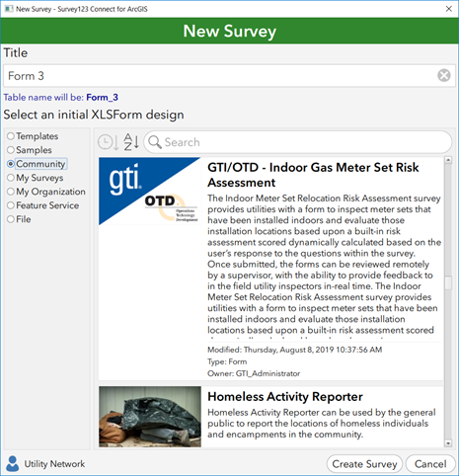This screenshot has width=459, height=476.
Task: Click the Survey123 app icon in title bar
Action: tap(9, 9)
